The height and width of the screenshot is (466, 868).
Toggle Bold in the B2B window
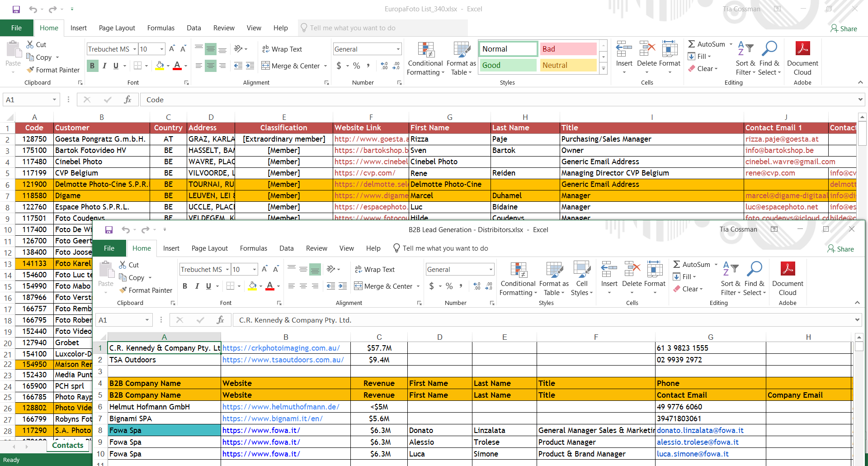[x=185, y=286]
